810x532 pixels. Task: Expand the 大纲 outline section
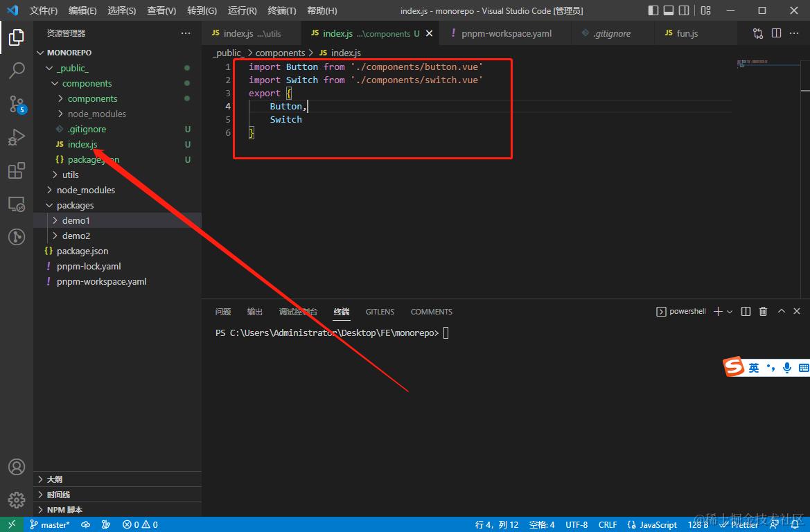coord(117,479)
